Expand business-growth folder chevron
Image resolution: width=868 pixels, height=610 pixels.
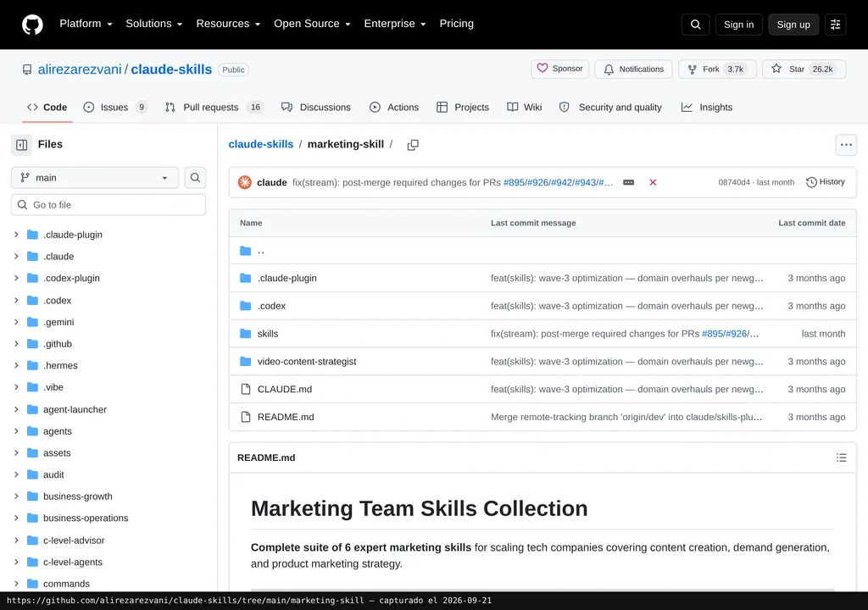[17, 496]
